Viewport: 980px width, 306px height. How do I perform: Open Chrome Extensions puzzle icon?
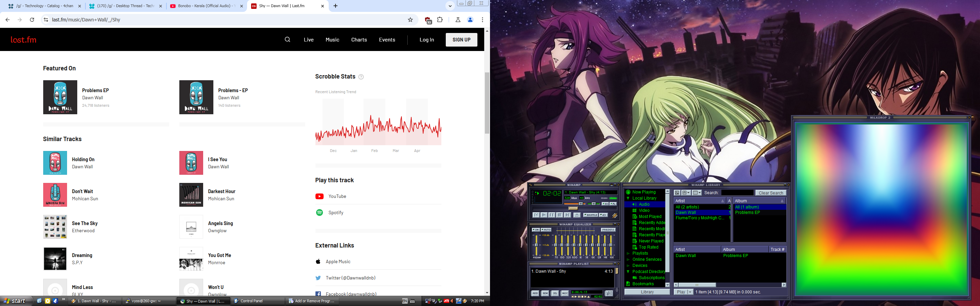pos(440,20)
